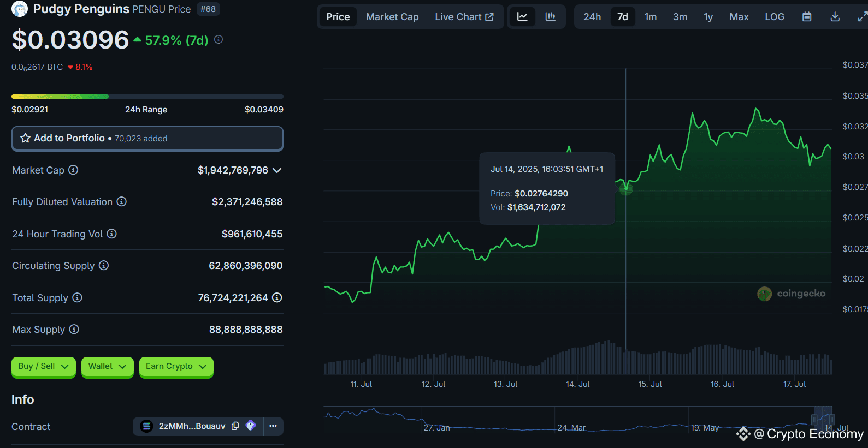Click the 12. Jul date label on axis
Viewport: 868px width, 448px height.
(x=433, y=384)
